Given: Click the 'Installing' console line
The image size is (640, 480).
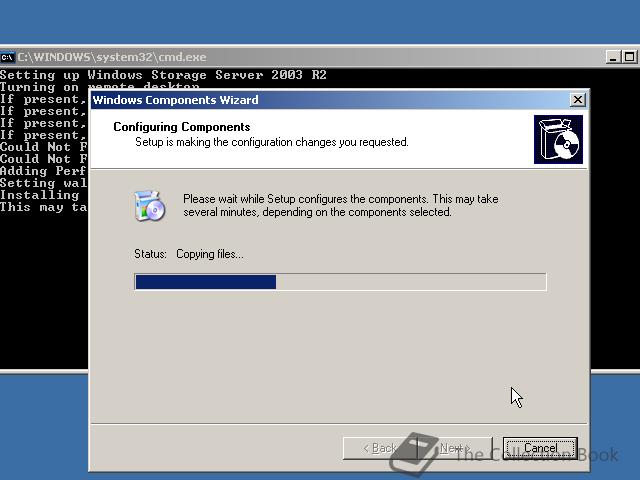Looking at the screenshot, I should coord(40,195).
